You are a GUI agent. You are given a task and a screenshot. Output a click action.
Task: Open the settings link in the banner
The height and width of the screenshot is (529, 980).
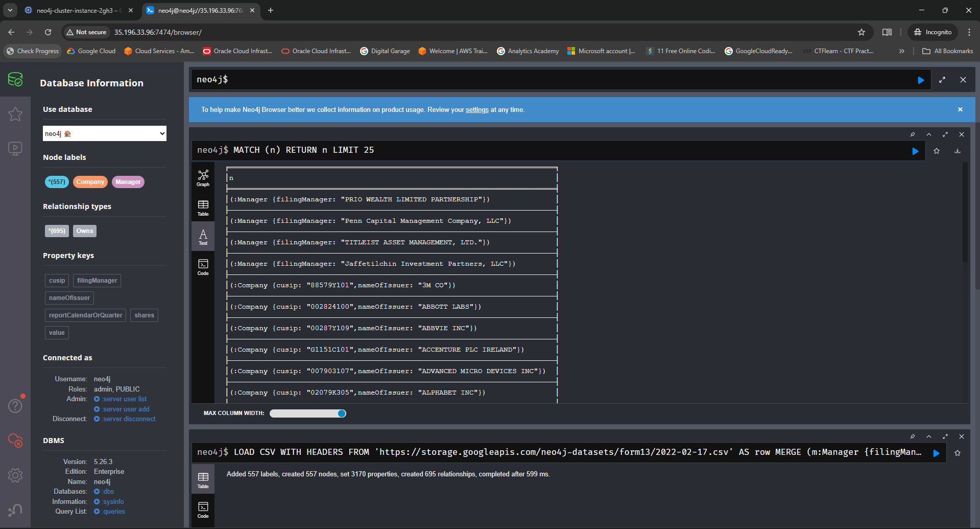[x=477, y=110]
